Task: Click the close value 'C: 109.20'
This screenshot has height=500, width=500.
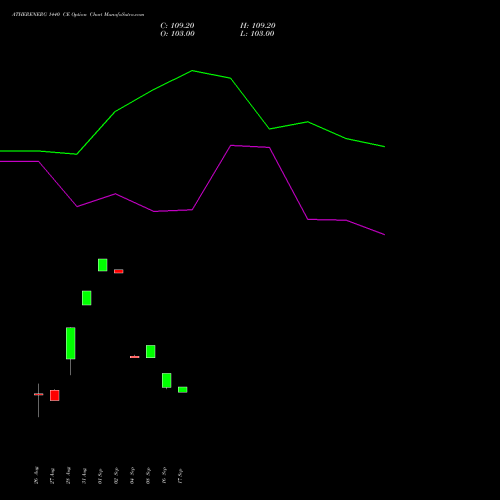Action: point(177,26)
